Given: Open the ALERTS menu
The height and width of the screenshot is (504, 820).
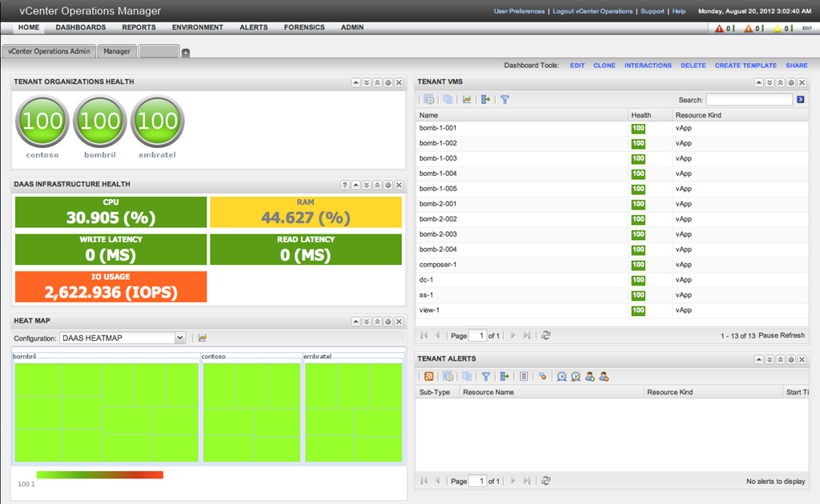Looking at the screenshot, I should click(254, 27).
